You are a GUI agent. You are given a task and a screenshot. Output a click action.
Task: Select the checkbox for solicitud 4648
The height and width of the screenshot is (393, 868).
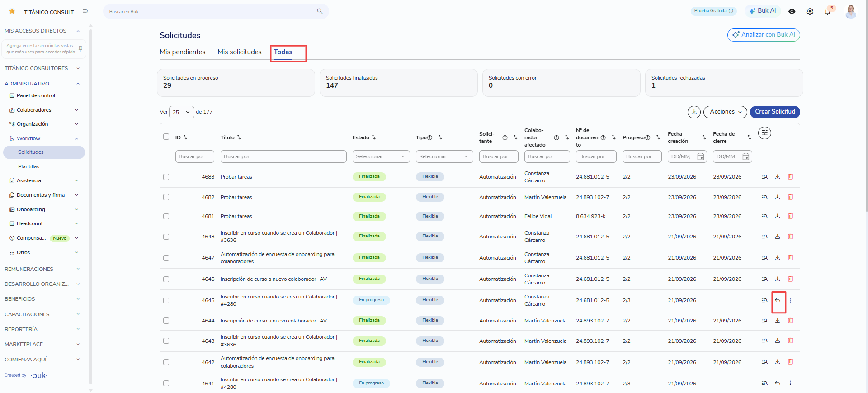tap(166, 237)
